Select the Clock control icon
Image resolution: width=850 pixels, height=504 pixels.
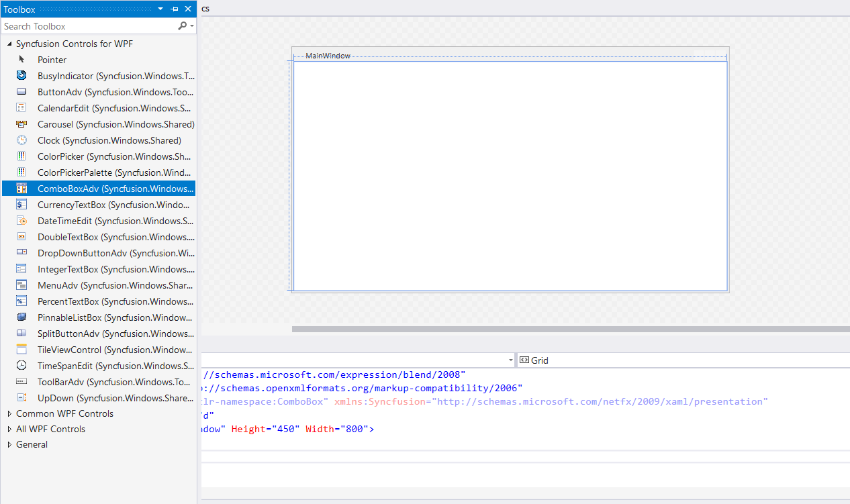[21, 140]
